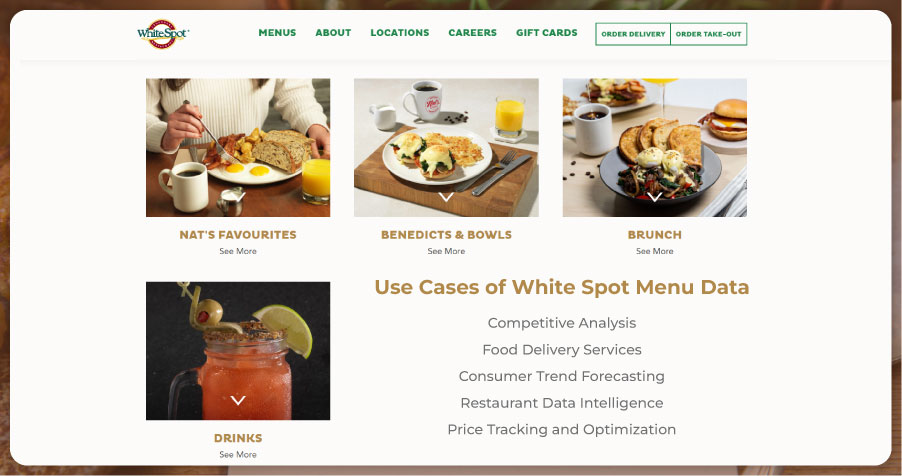The width and height of the screenshot is (902, 476).
Task: Open the About navigation item
Action: click(333, 33)
